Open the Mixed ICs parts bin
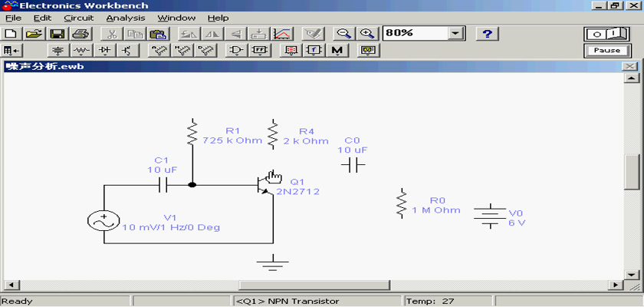The height and width of the screenshot is (307, 644). 181,51
